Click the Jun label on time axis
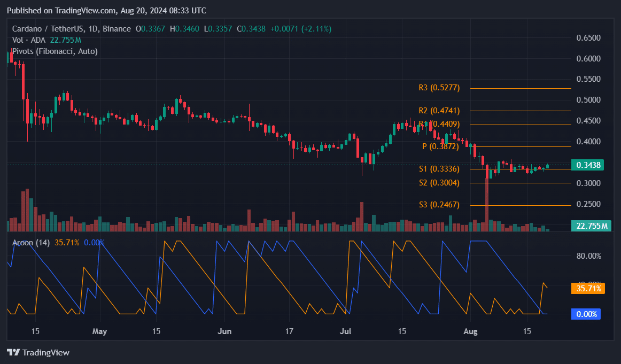This screenshot has height=364, width=621. tap(224, 331)
